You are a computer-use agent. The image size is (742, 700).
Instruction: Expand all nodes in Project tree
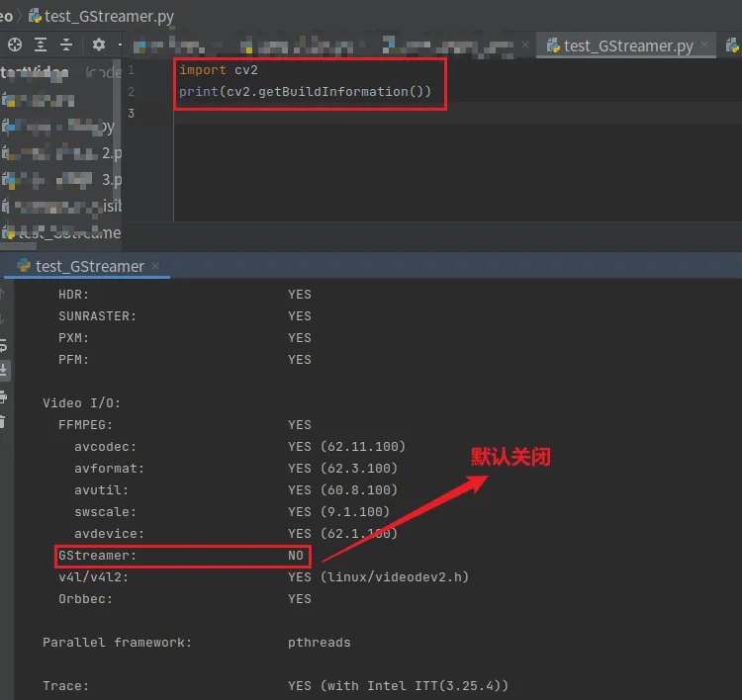(x=41, y=44)
